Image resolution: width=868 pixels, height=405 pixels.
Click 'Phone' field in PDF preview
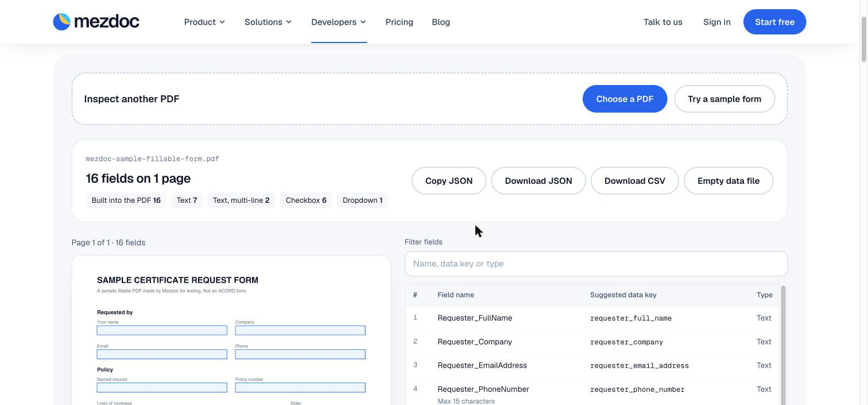[300, 354]
